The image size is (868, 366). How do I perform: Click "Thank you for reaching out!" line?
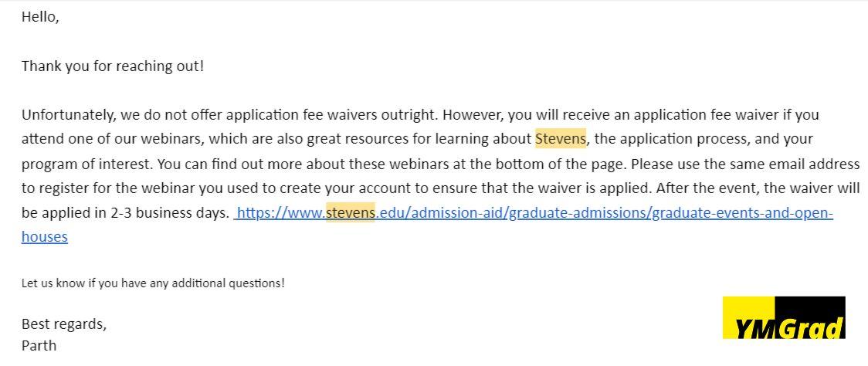(x=113, y=66)
